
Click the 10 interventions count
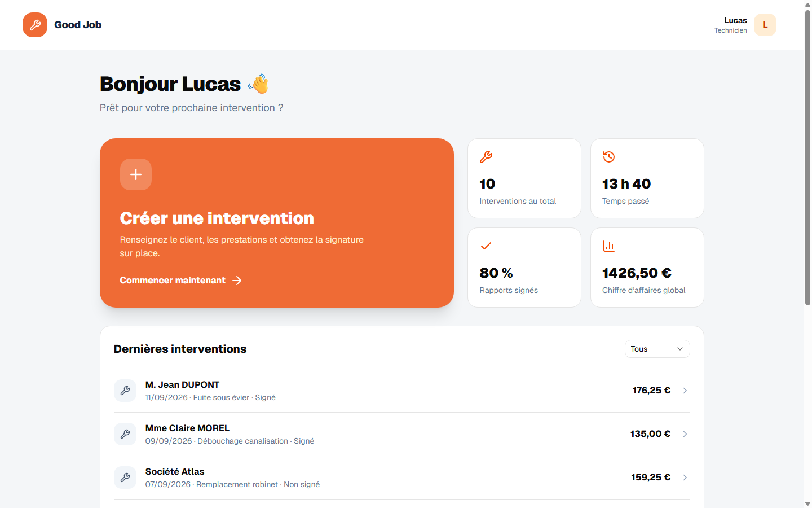tap(487, 184)
